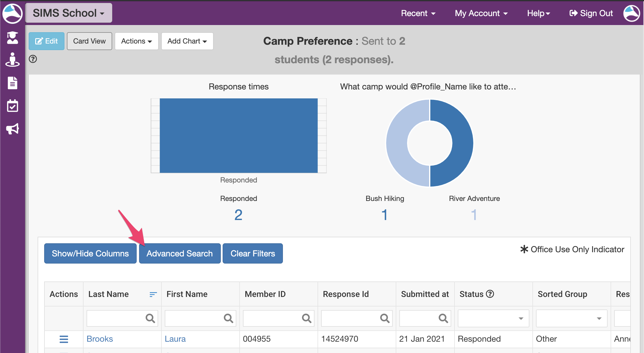The image size is (644, 353).
Task: Click the person-on-pedestal sidebar icon
Action: (13, 60)
